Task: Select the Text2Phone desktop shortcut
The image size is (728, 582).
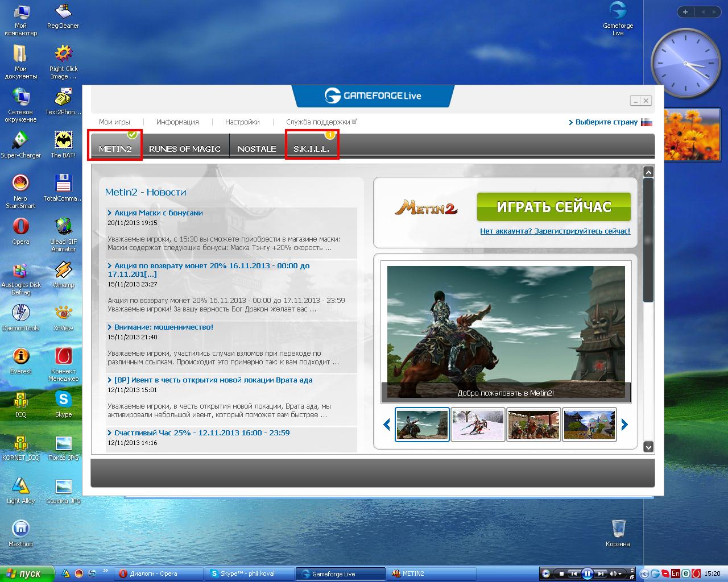Action: 63,102
